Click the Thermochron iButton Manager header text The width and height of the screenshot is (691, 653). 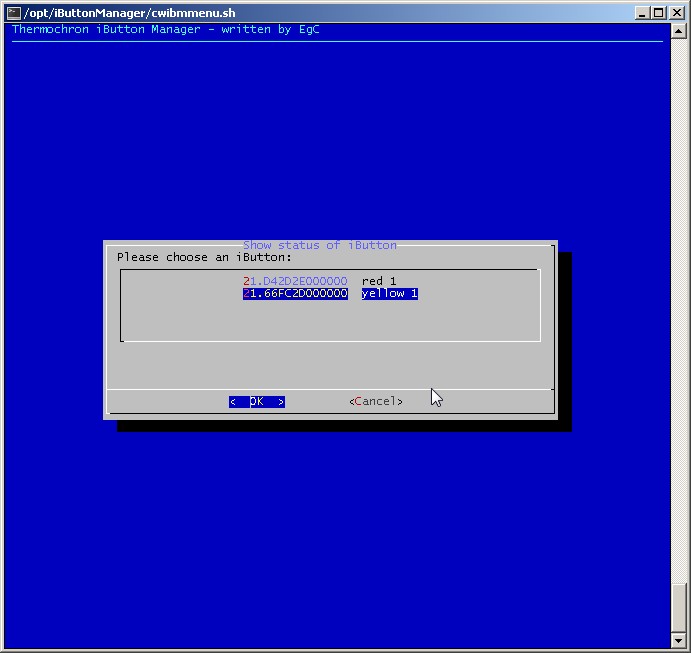[x=166, y=30]
